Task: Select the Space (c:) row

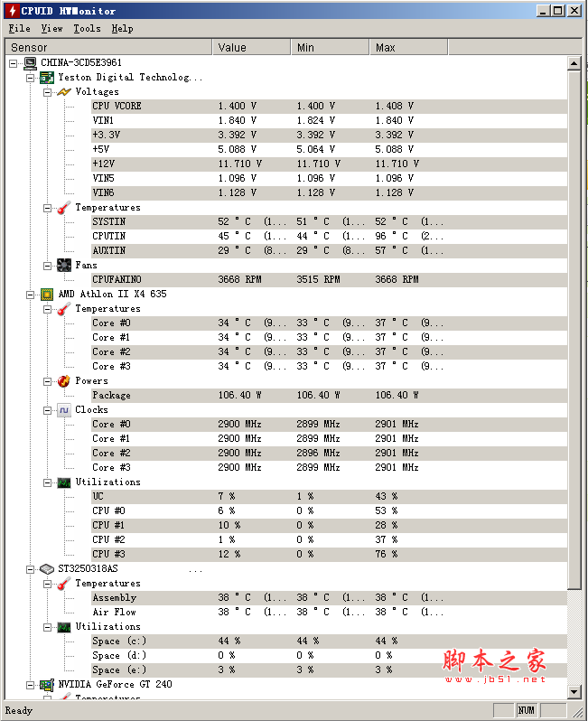Action: [x=329, y=641]
